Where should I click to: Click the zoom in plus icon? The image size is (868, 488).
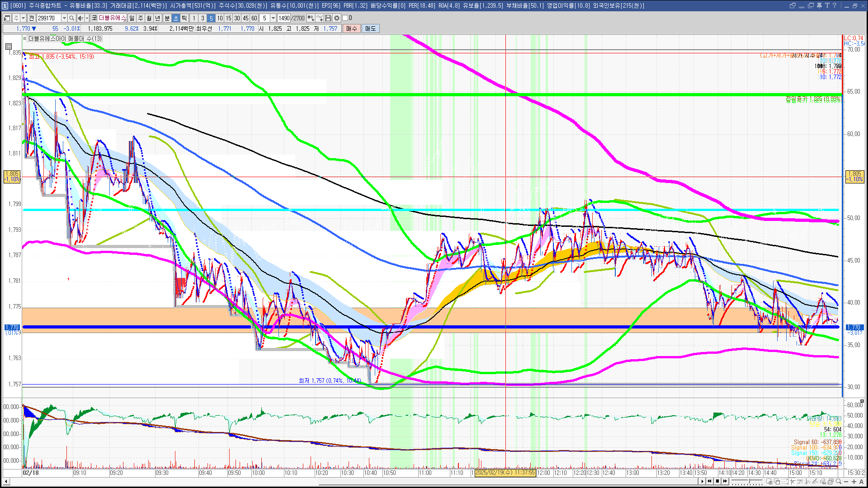click(x=854, y=482)
